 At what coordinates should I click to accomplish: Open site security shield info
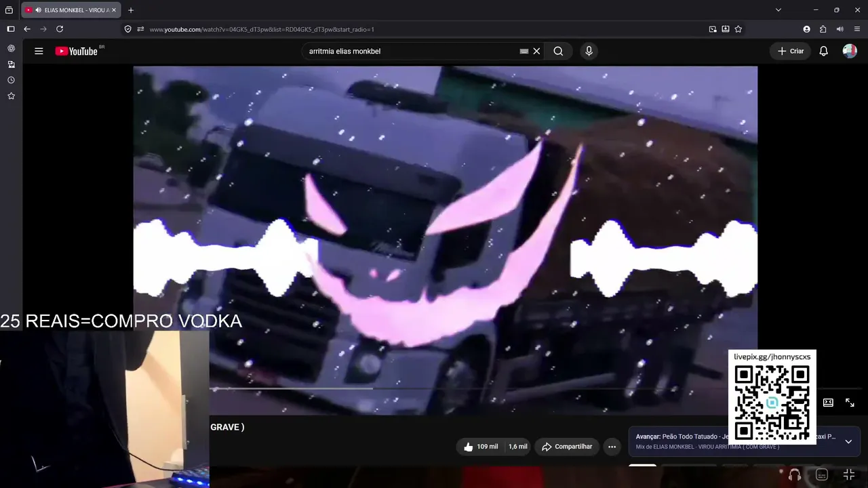[127, 29]
